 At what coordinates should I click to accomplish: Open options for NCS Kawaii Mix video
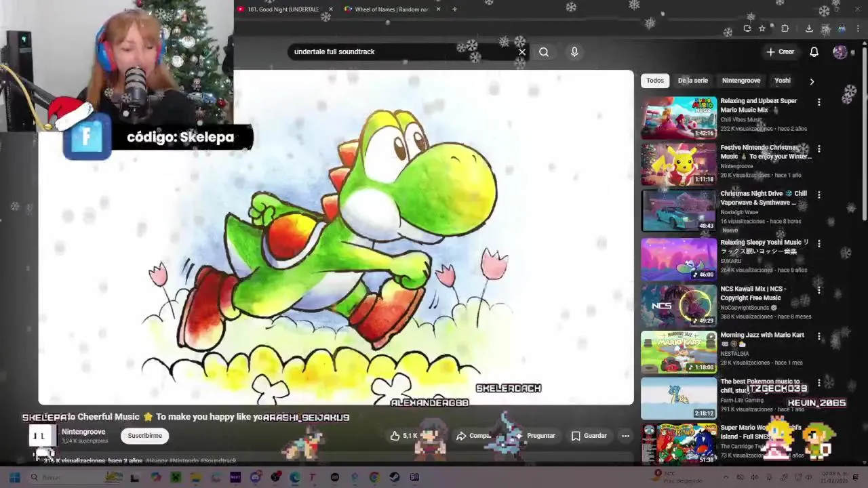tap(818, 290)
